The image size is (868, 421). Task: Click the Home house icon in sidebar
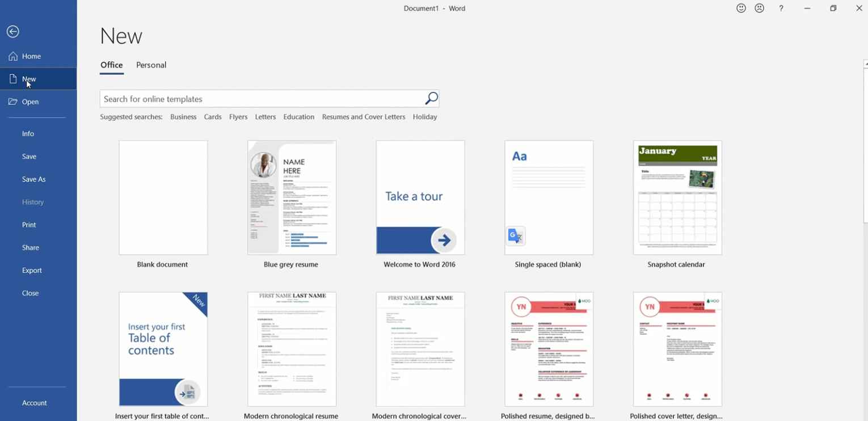13,56
